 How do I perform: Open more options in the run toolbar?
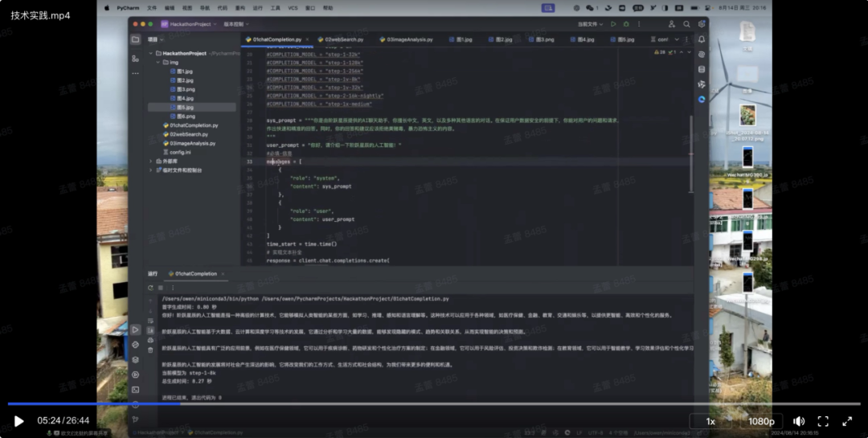173,288
